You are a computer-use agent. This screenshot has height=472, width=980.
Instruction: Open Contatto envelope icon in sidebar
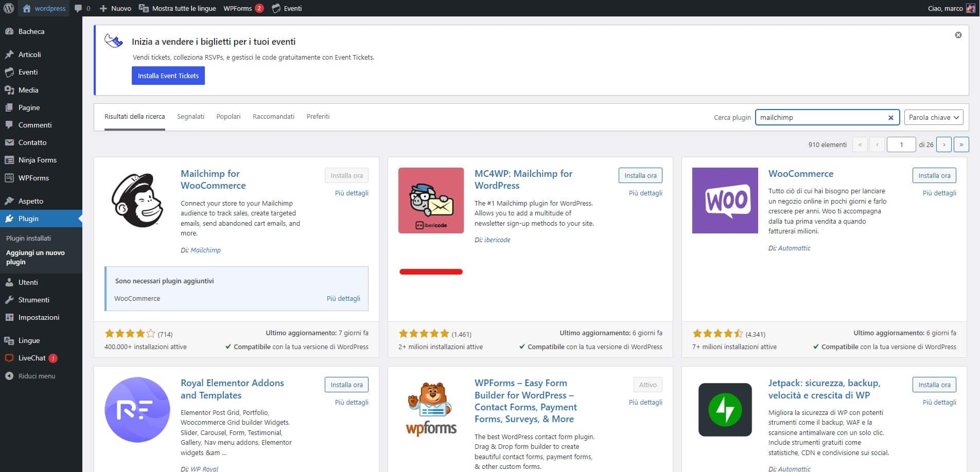coord(9,142)
